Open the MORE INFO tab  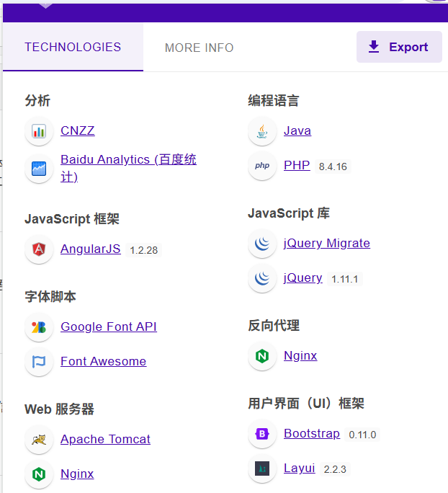(x=200, y=48)
